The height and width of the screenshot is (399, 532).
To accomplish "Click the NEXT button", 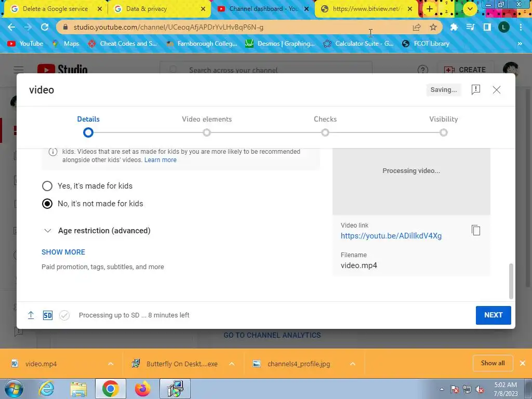I will tap(494, 315).
